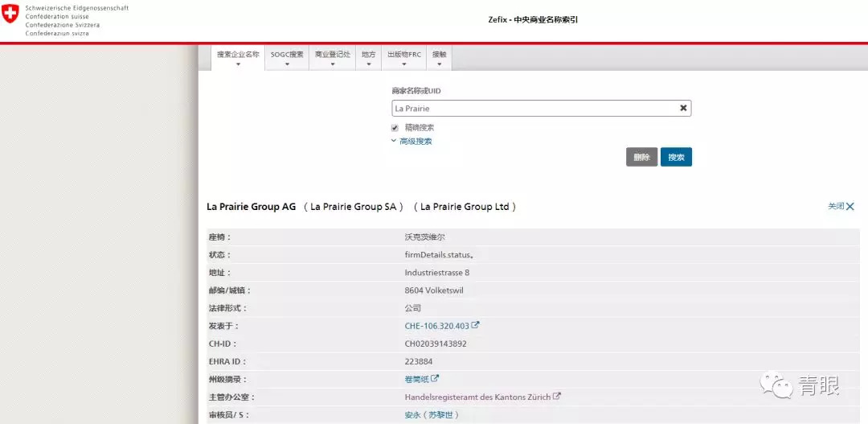Open Handelsregisteramt des Kantons Zürich link
The height and width of the screenshot is (424, 868).
pos(477,397)
